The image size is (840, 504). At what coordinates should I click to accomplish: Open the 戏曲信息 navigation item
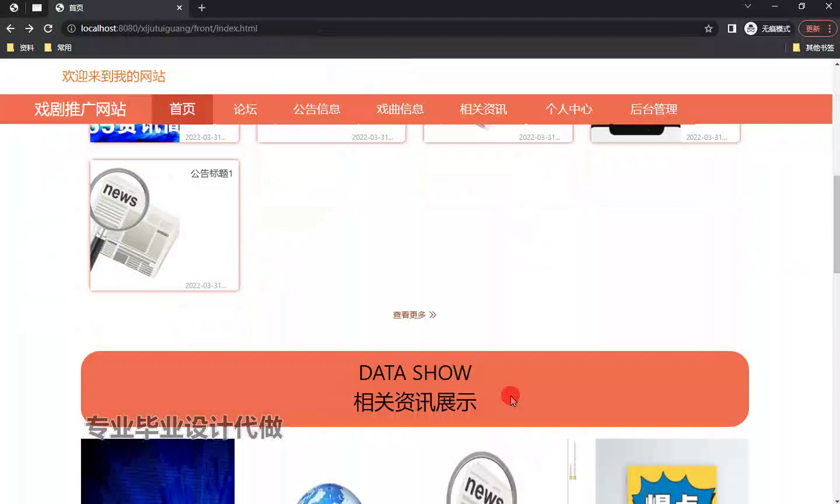tap(400, 109)
